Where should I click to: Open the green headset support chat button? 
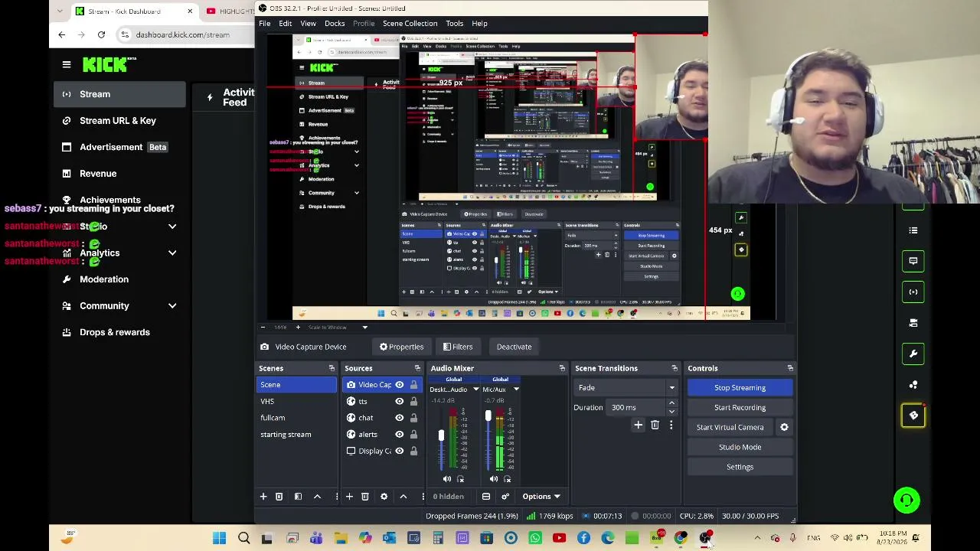pyautogui.click(x=906, y=500)
